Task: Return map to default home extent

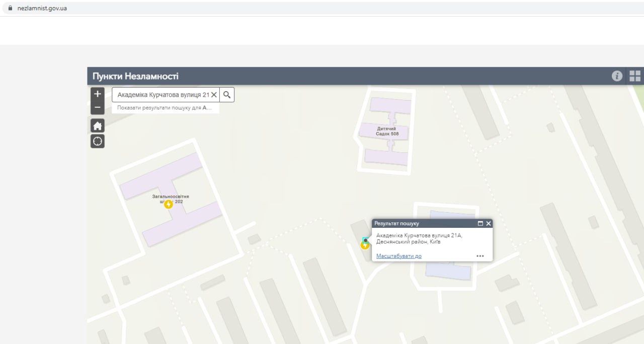Action: coord(98,126)
